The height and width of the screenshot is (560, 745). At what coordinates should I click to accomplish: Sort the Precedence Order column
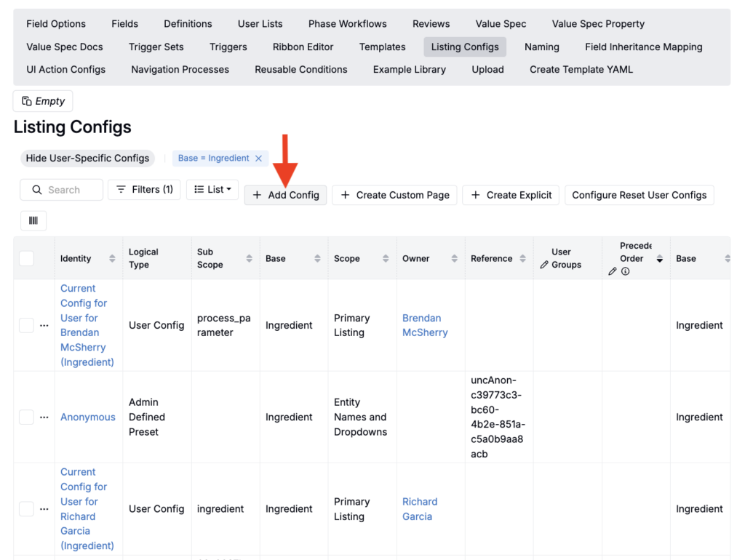pyautogui.click(x=660, y=258)
